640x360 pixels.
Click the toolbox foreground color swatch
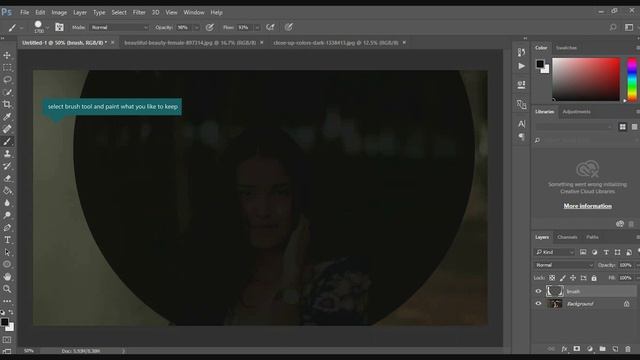[4, 322]
